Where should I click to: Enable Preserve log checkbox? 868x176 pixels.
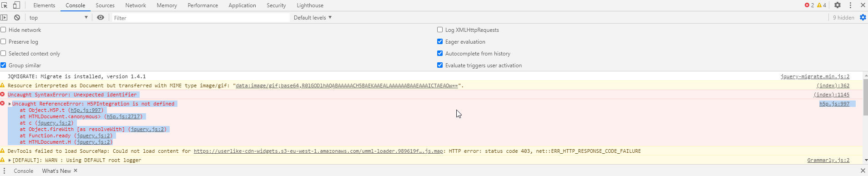[3, 41]
